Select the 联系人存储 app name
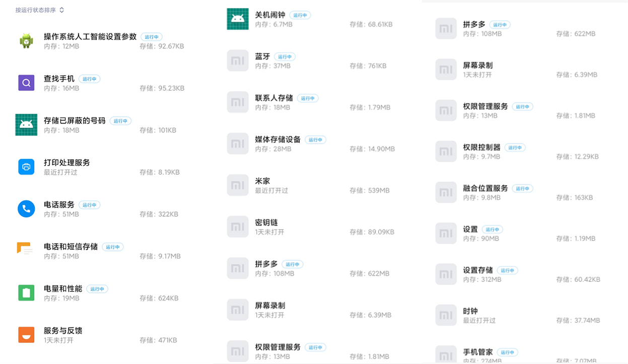The height and width of the screenshot is (364, 628). pos(274,98)
